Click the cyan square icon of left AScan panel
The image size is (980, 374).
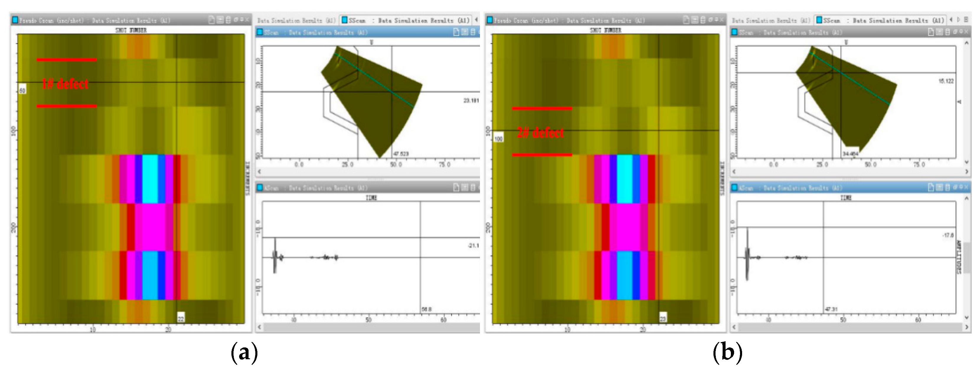click(260, 187)
